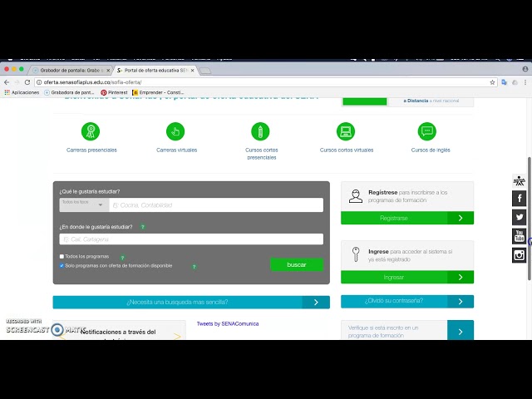Open the 'Grabadora de pant...' bookmark

point(69,92)
